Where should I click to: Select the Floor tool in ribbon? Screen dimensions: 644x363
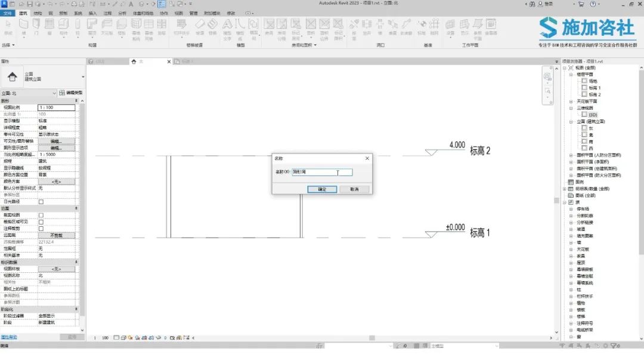tap(122, 27)
